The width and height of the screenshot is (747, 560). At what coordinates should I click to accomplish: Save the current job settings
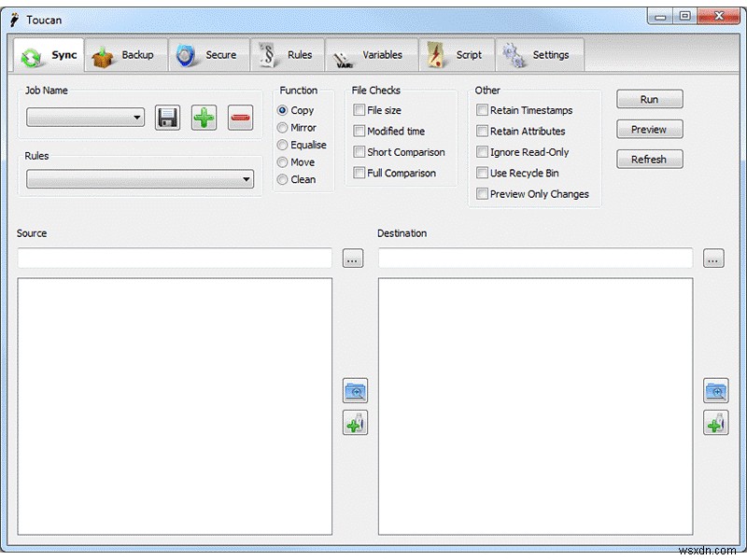point(167,117)
